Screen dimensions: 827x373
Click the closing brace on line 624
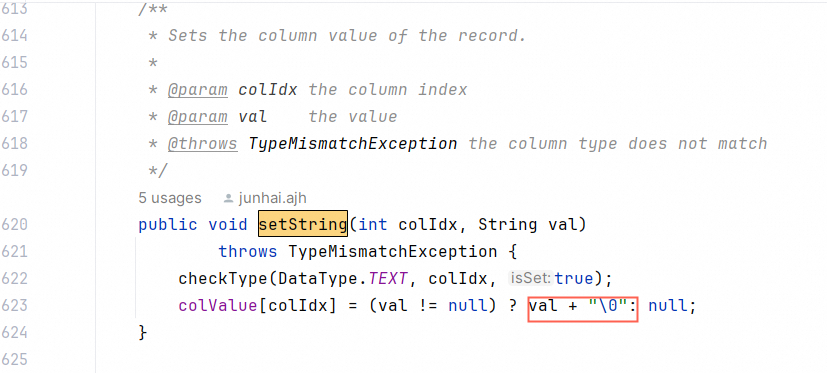click(x=142, y=332)
